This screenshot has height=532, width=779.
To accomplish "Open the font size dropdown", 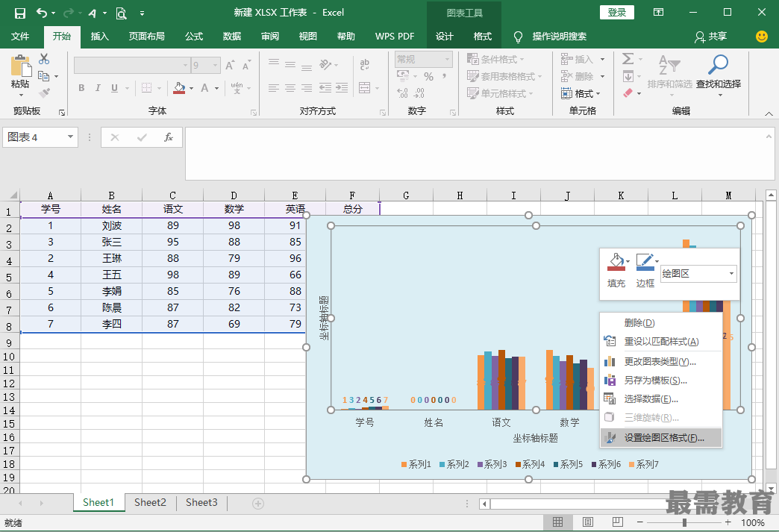I will (215, 65).
